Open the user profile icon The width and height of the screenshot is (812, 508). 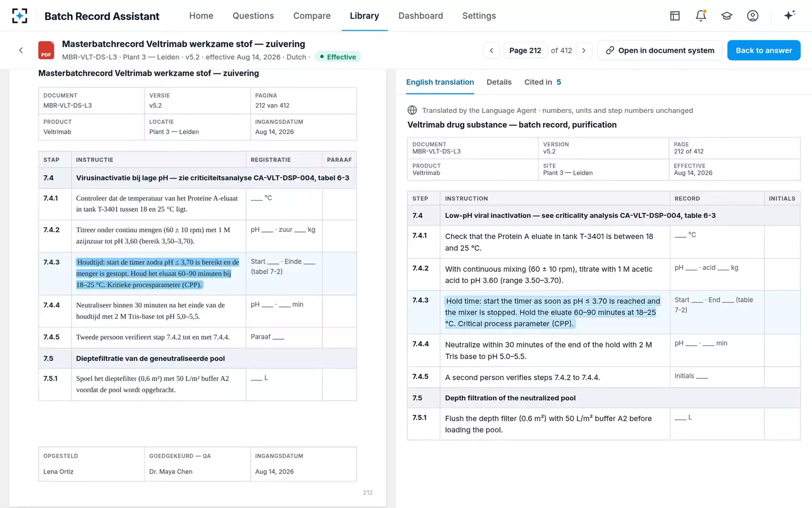point(753,16)
